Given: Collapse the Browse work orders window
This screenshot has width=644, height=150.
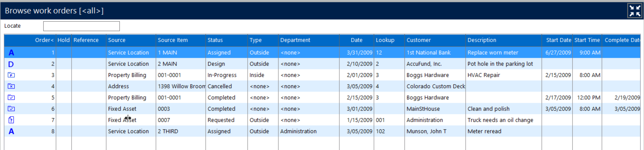Looking at the screenshot, I should point(634,11).
